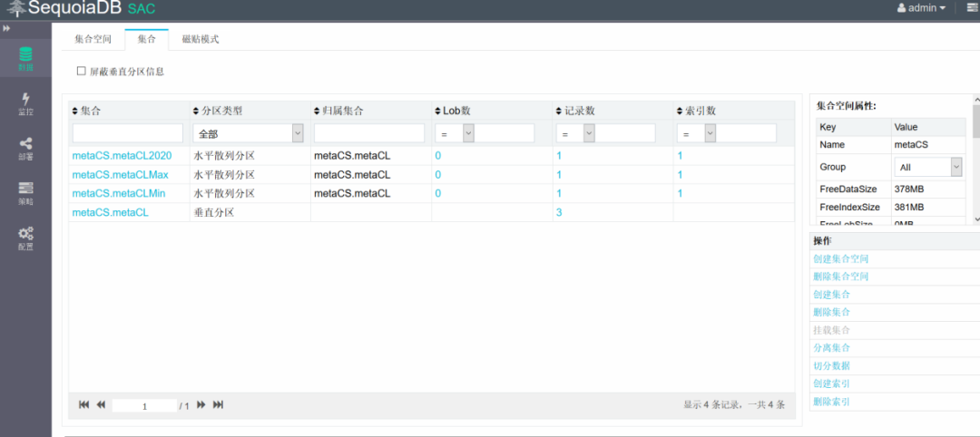Click 删除集合空间 operation link
This screenshot has width=980, height=437.
pyautogui.click(x=840, y=277)
